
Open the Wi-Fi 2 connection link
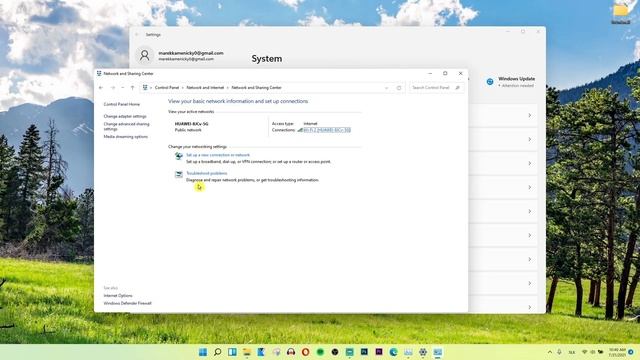tap(327, 130)
